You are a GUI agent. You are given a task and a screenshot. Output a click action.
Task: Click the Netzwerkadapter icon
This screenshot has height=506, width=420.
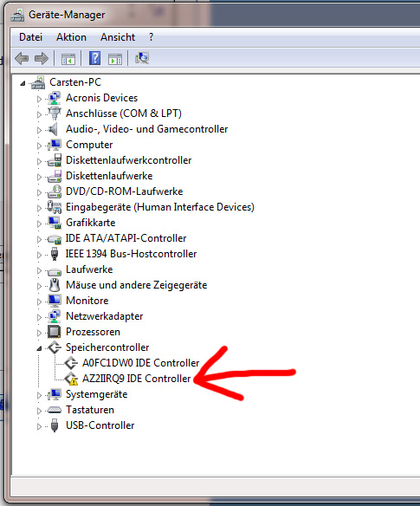pos(55,316)
